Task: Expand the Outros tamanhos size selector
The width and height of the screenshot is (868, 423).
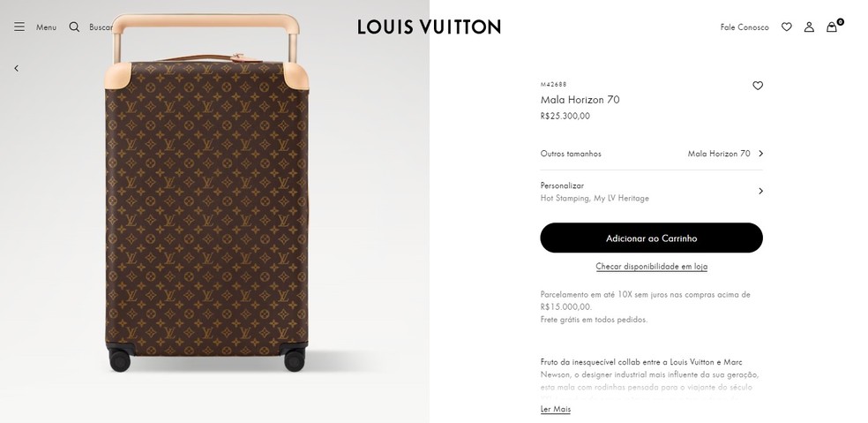Action: point(760,154)
